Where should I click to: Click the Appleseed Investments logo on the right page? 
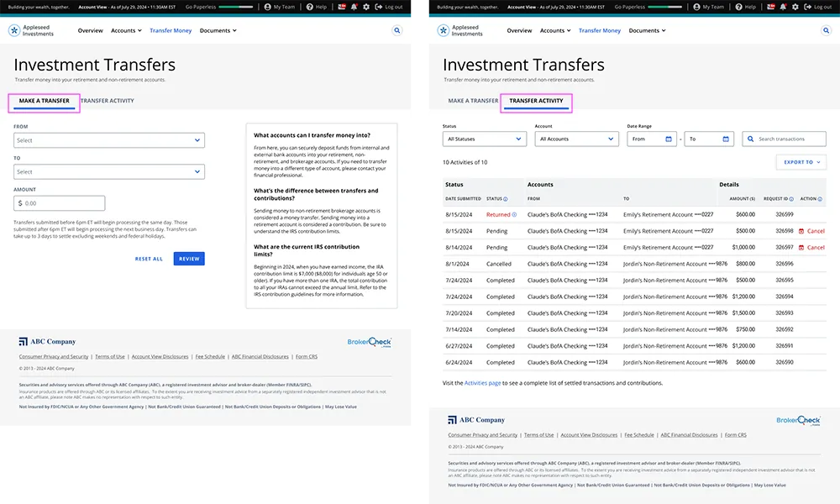pos(460,30)
